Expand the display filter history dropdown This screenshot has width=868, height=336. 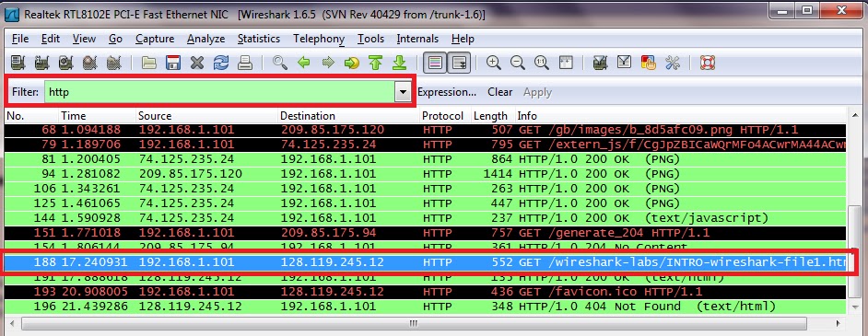pos(403,92)
